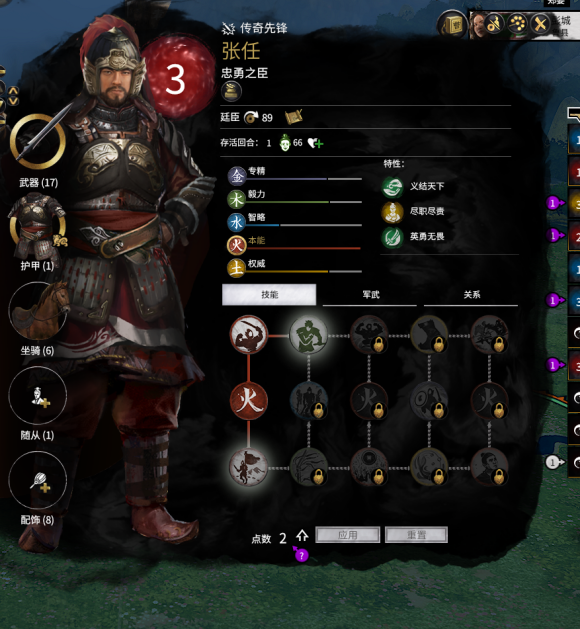Click the 应用 apply button
This screenshot has height=629, width=580.
[347, 535]
